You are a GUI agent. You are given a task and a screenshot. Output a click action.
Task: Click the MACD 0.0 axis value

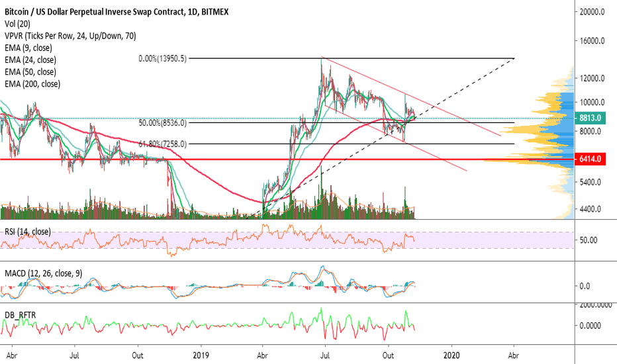click(585, 286)
